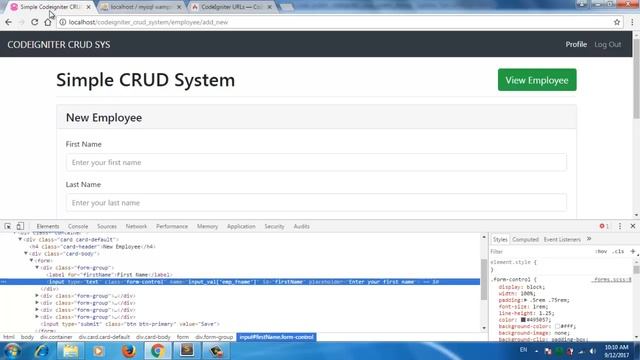The image size is (640, 360).
Task: Open DevTools customize menu (three dots)
Action: 620,226
